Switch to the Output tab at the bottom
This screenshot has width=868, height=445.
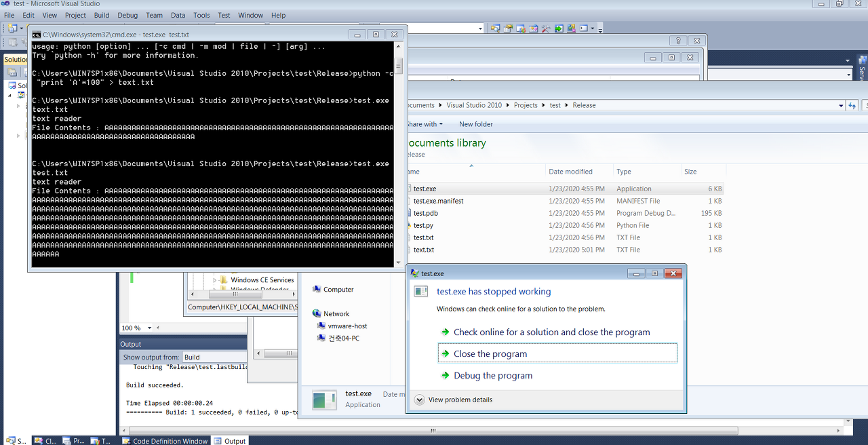tap(230, 441)
